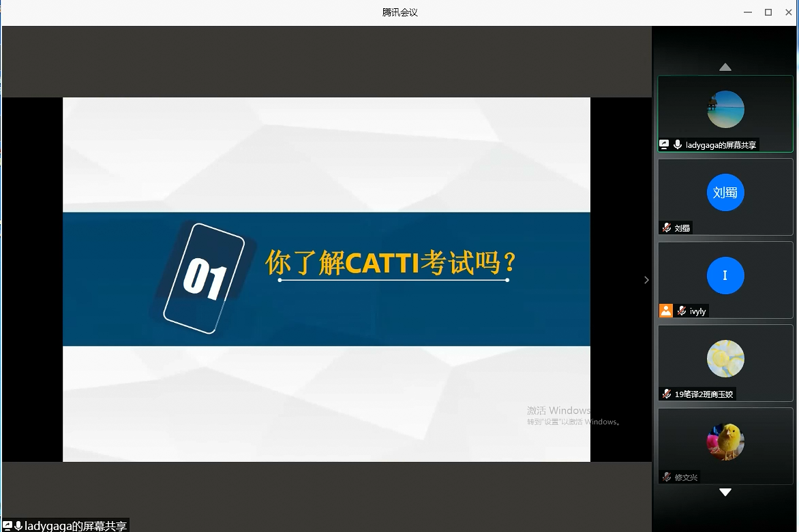Viewport: 799px width, 532px height.
Task: Click ladygaga's microphone icon in participant tile
Action: point(678,144)
